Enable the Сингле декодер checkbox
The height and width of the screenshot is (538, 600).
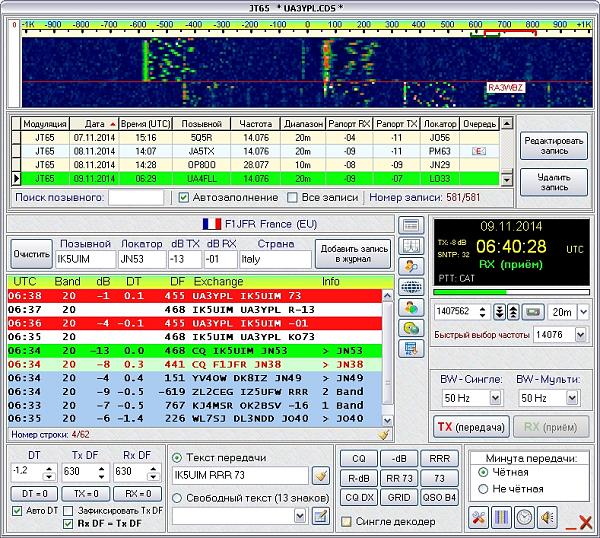[x=346, y=521]
